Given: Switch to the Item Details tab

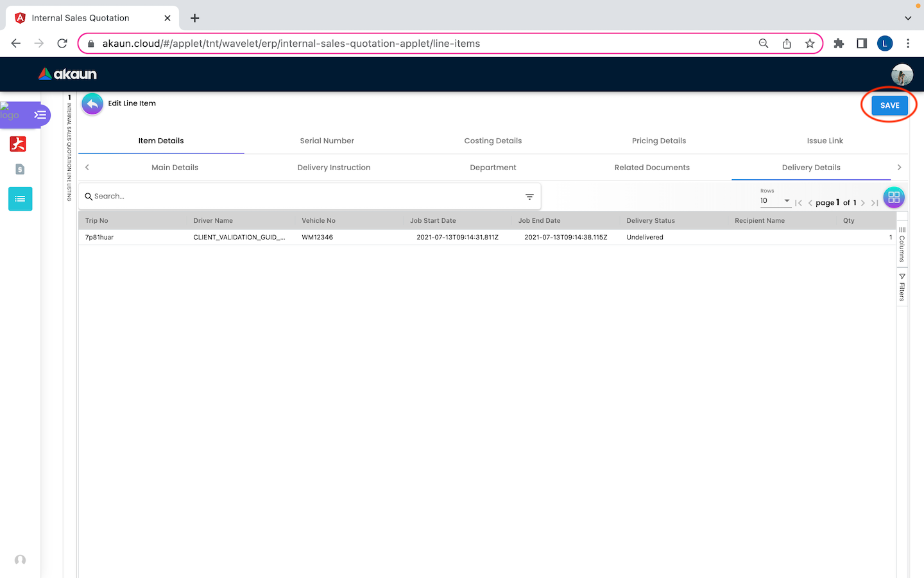Looking at the screenshot, I should tap(161, 141).
